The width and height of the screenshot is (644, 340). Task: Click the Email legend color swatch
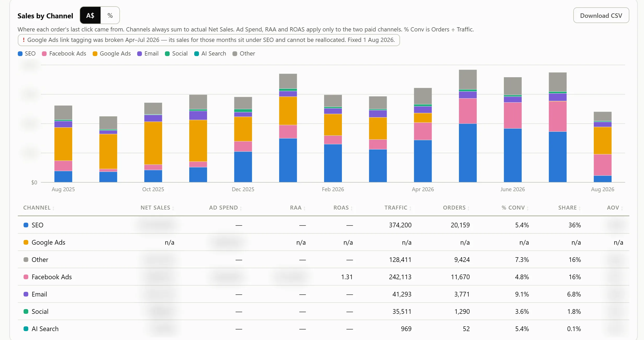[140, 54]
